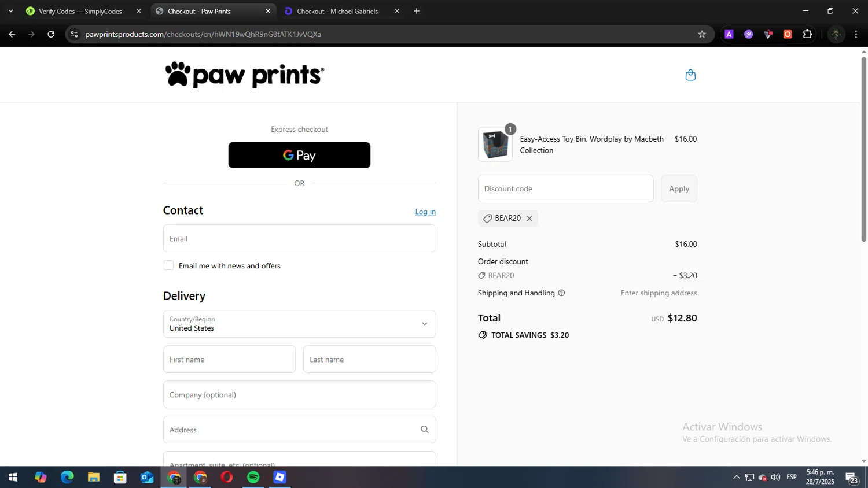The image size is (868, 488).
Task: Click the page vertical scrollbar thumb
Action: (863, 149)
